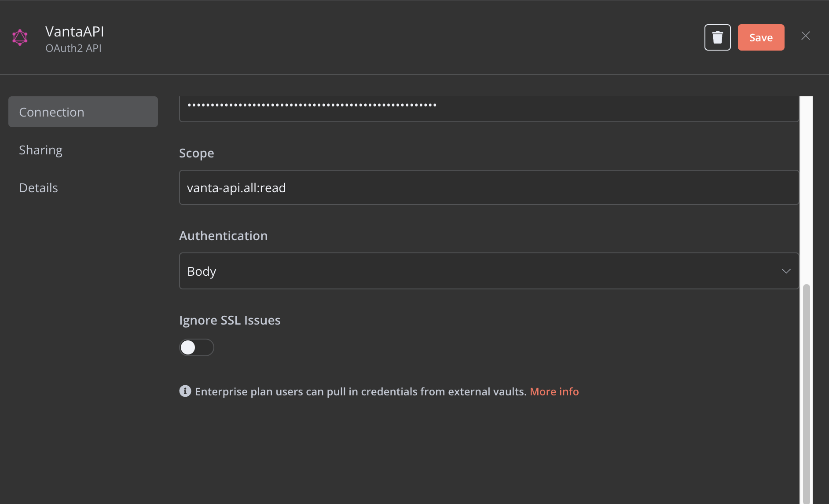The width and height of the screenshot is (829, 504).
Task: Toggle Ignore SSL Issues switch
Action: [197, 347]
